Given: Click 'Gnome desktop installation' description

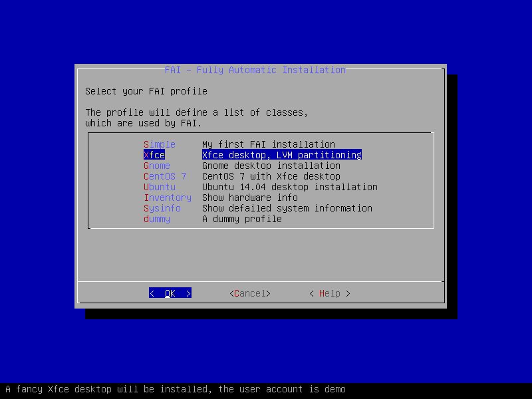Looking at the screenshot, I should tap(271, 166).
